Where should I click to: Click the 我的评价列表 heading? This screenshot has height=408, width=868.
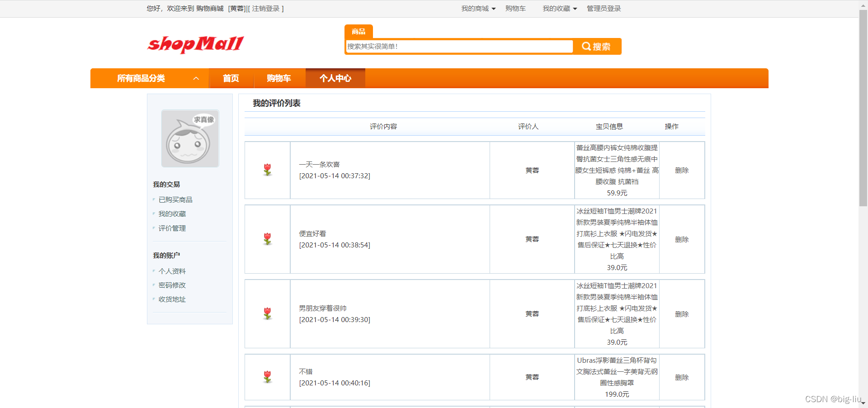coord(277,103)
